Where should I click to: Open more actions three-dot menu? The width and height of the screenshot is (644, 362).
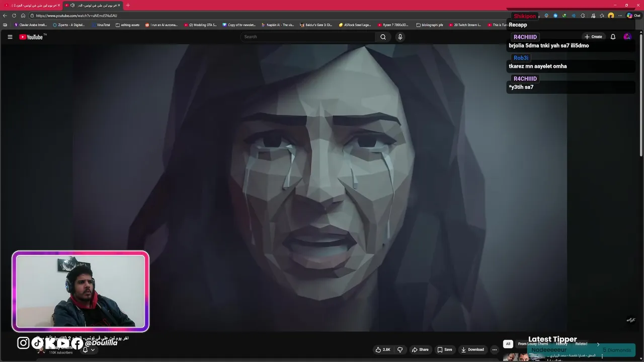495,349
